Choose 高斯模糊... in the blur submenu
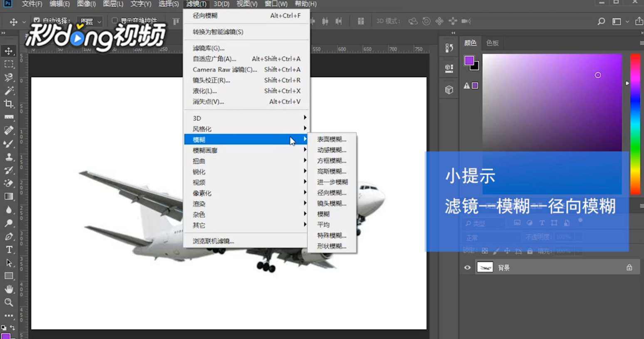Image resolution: width=644 pixels, height=339 pixels. coord(332,171)
